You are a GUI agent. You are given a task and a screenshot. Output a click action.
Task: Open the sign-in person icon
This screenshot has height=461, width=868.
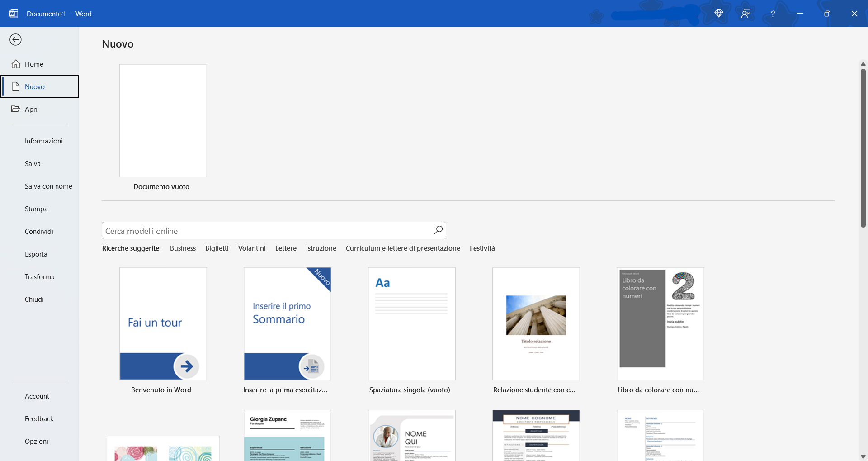tap(746, 14)
